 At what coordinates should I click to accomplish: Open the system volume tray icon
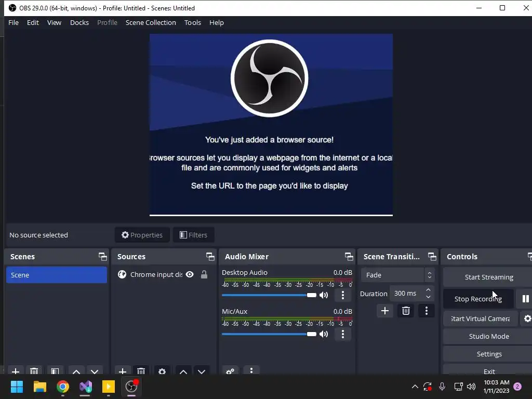pyautogui.click(x=471, y=387)
